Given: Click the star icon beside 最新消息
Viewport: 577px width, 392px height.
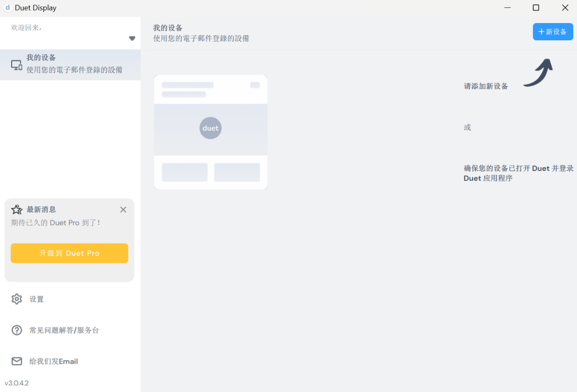Looking at the screenshot, I should click(16, 209).
